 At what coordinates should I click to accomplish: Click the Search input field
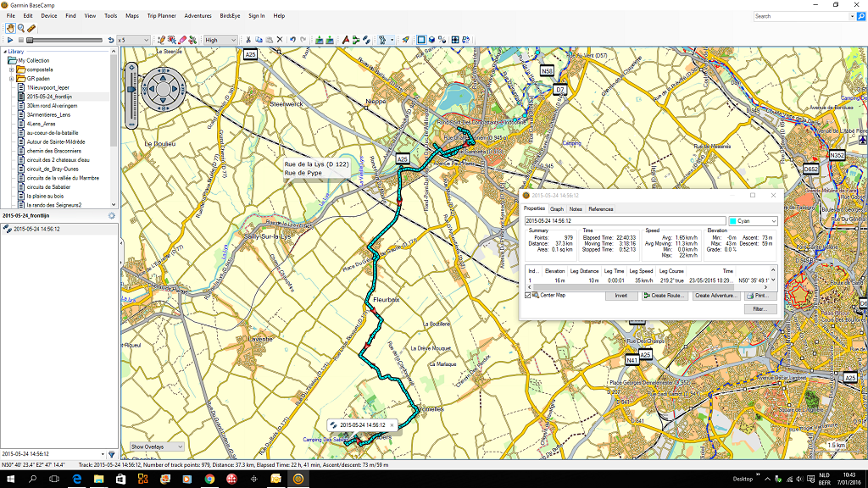[x=801, y=17]
